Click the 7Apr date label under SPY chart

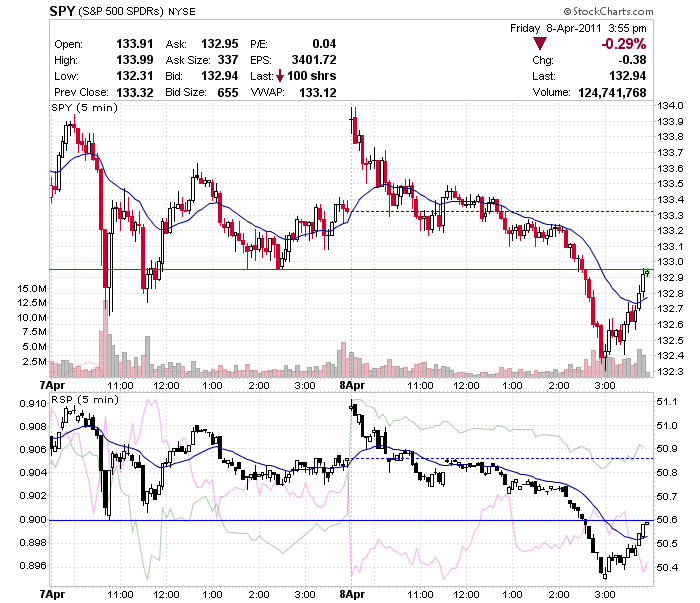point(52,385)
